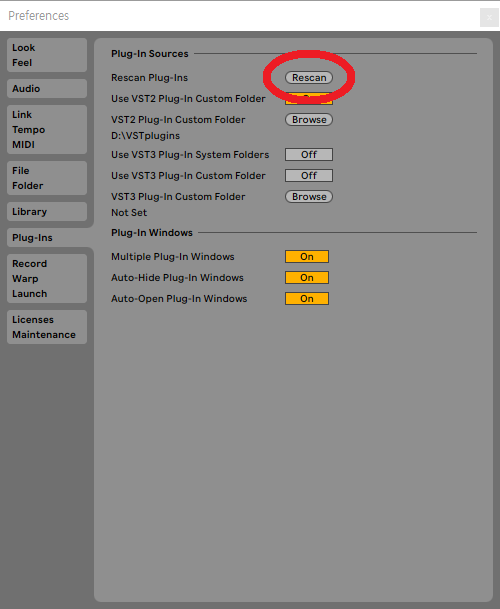Click the Preferences window title
This screenshot has width=500, height=609.
38,16
